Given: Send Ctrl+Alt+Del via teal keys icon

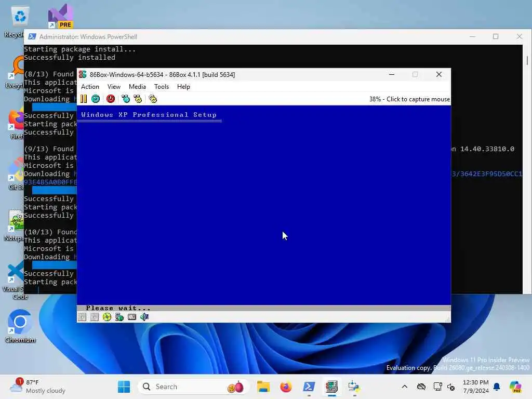Looking at the screenshot, I should (x=126, y=99).
